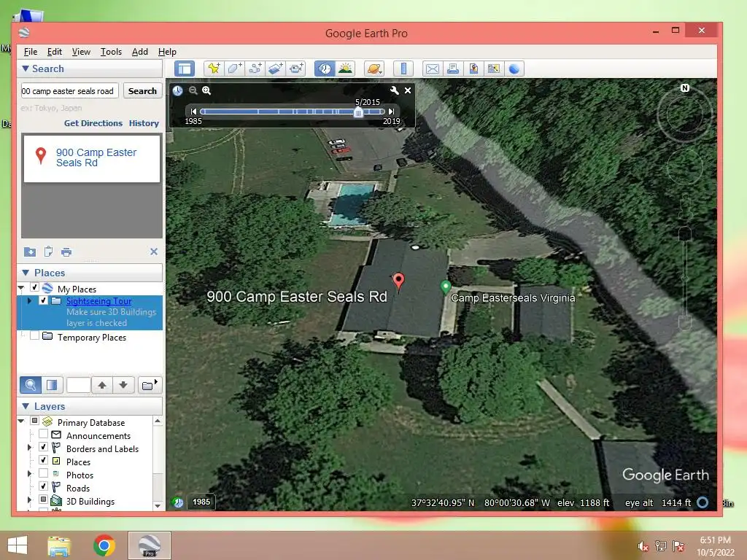Save image from the toolbar
Screen dimensions: 747x560
click(473, 69)
